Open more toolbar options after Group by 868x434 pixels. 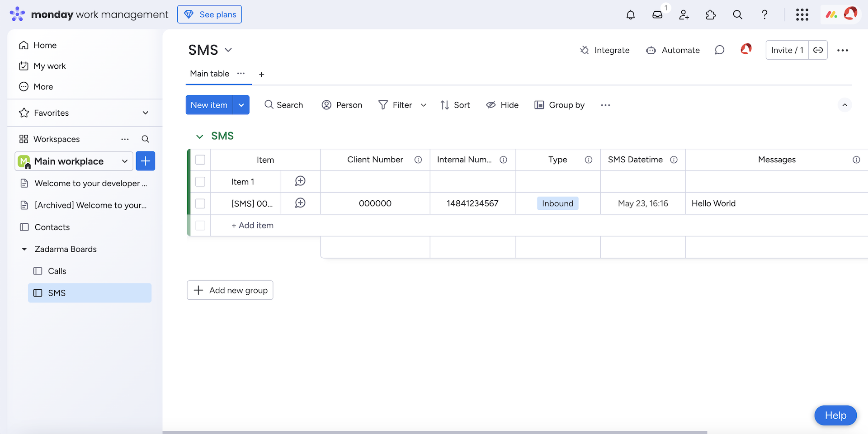pyautogui.click(x=605, y=105)
